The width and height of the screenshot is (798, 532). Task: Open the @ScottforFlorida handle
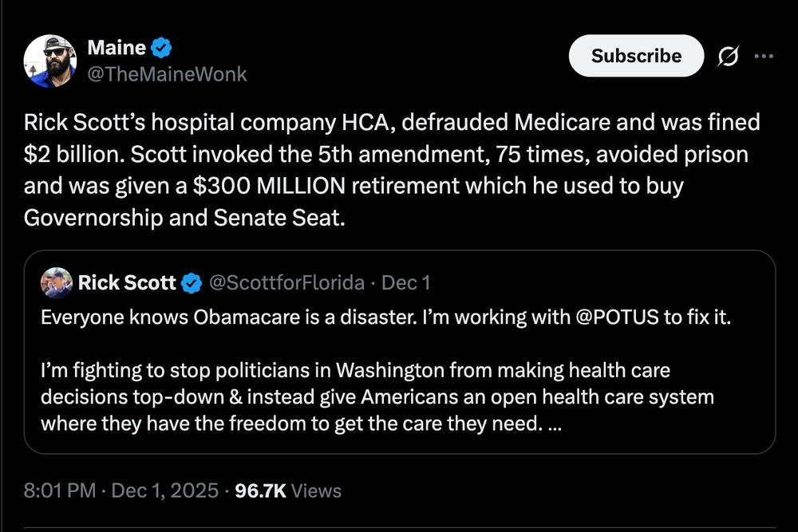[286, 282]
